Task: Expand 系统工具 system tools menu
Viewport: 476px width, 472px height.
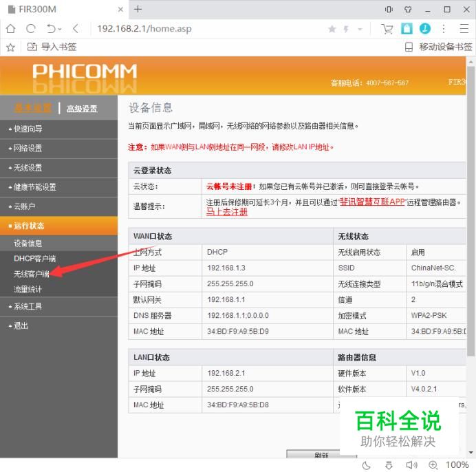Action: tap(58, 306)
